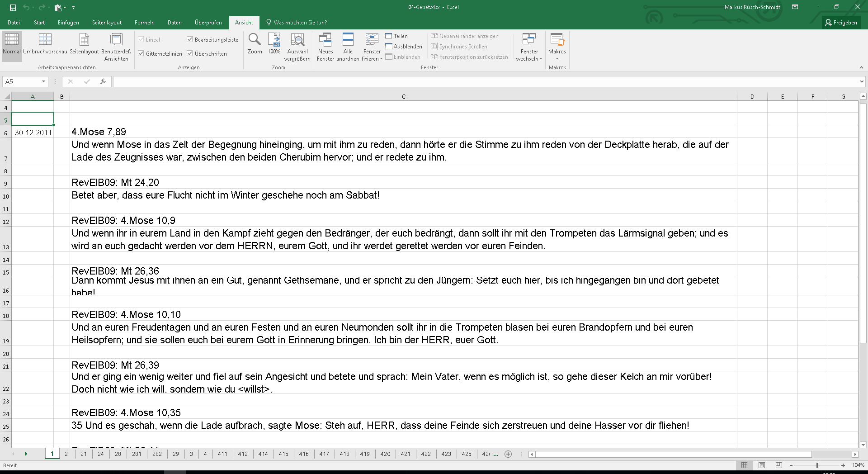Open Benutzerdef. Ansichten custom views
The width and height of the screenshot is (868, 474).
tap(116, 47)
